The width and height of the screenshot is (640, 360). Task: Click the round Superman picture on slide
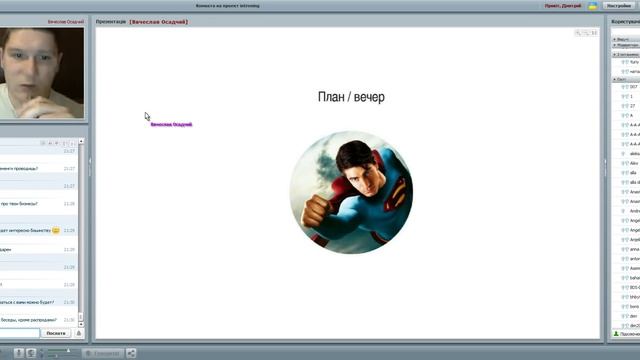tap(351, 192)
